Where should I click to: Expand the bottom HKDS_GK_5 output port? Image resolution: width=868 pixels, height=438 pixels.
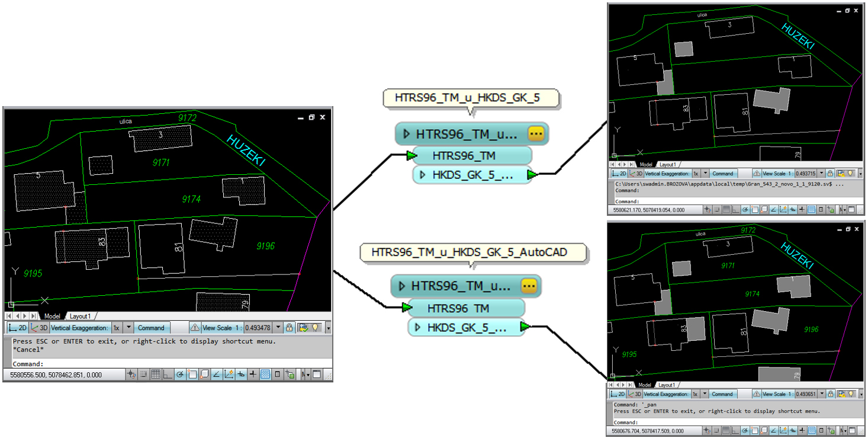point(418,327)
